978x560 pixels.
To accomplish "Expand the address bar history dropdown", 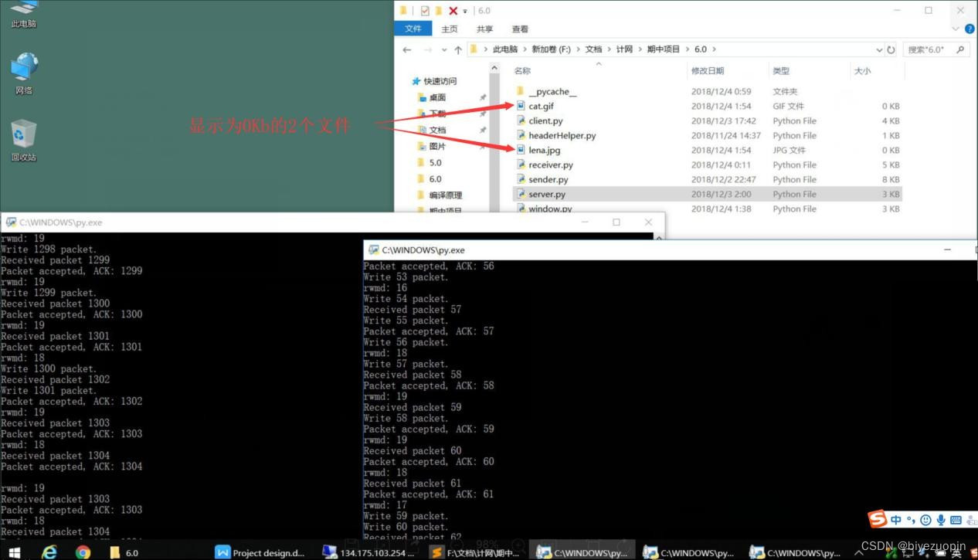I will [x=879, y=49].
